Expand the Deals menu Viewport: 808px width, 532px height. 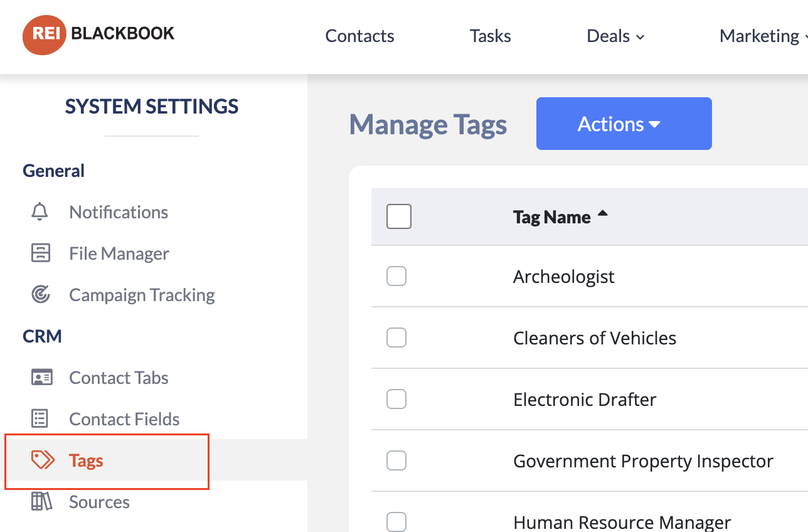615,36
